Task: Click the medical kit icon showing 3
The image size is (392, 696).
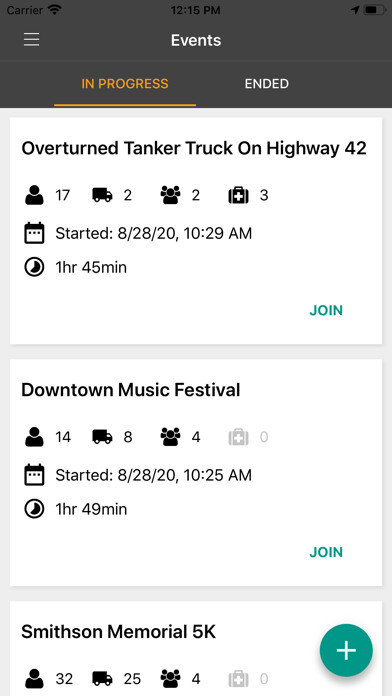Action: tap(238, 195)
